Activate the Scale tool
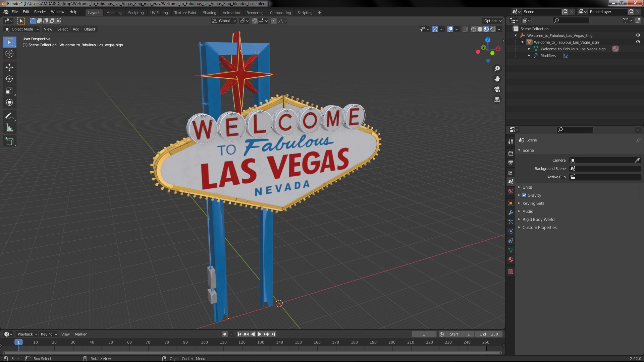 tap(9, 91)
